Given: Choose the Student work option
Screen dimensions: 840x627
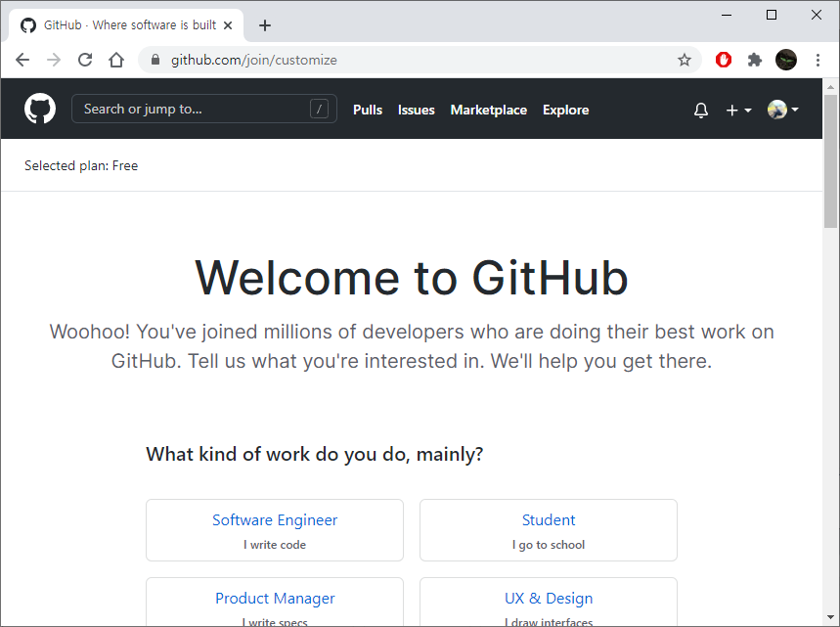Looking at the screenshot, I should pyautogui.click(x=549, y=530).
